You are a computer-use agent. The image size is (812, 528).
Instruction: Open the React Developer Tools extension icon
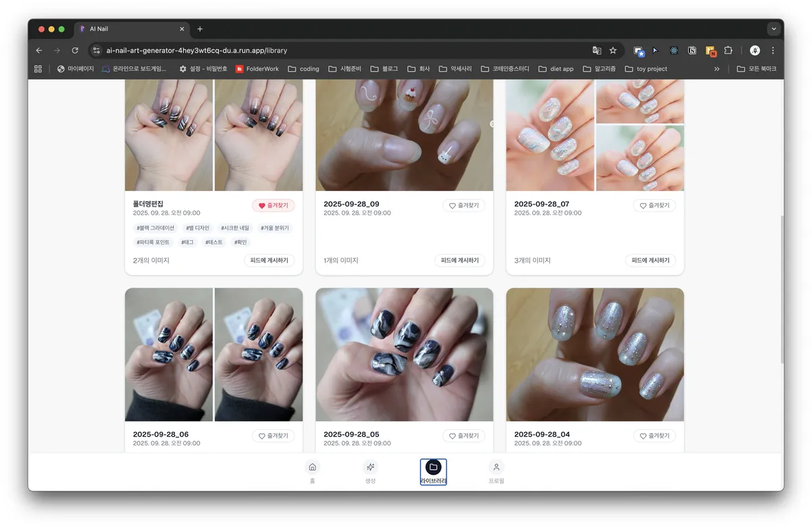674,50
